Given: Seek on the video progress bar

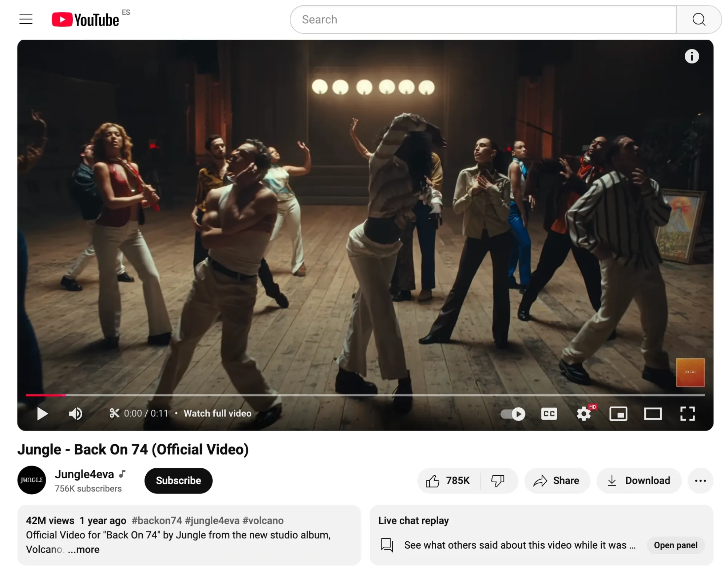Looking at the screenshot, I should point(364,395).
